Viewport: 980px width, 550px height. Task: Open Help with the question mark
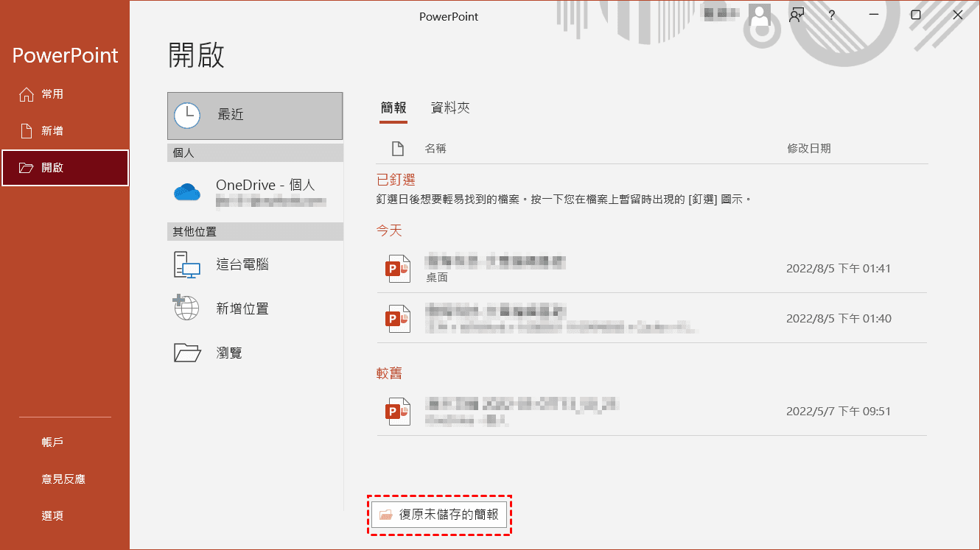tap(832, 15)
